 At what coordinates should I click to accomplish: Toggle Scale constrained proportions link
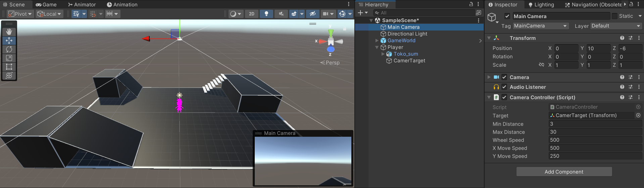541,65
